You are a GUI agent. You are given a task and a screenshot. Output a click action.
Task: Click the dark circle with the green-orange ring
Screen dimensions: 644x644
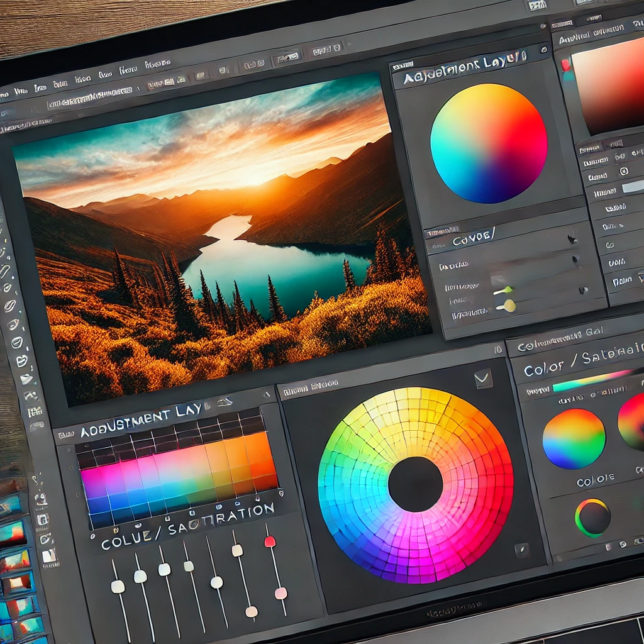(592, 518)
